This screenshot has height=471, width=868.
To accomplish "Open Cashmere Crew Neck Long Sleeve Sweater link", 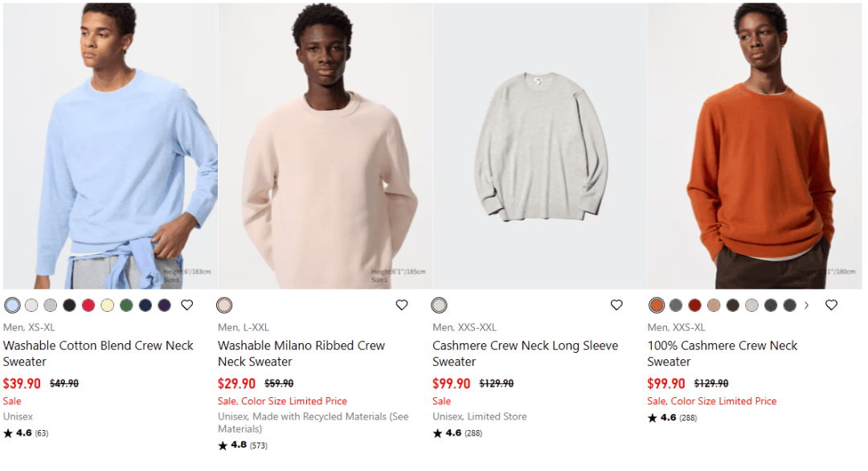I will (x=526, y=353).
